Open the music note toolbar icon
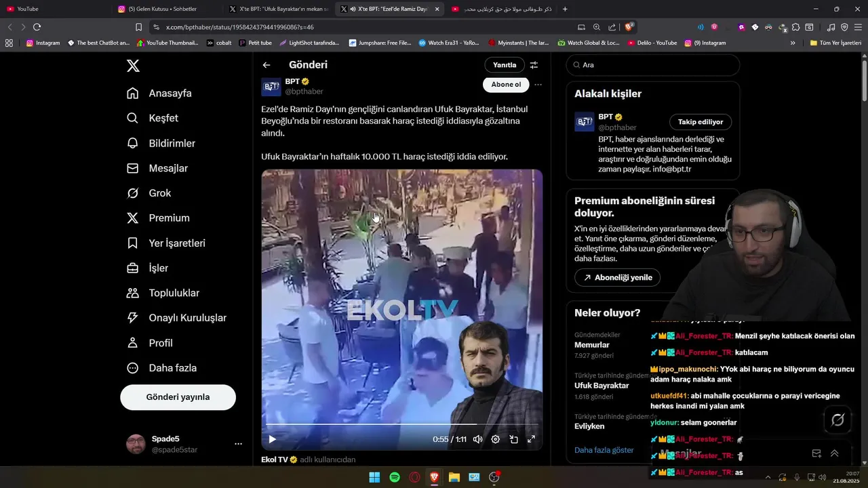 click(x=831, y=27)
